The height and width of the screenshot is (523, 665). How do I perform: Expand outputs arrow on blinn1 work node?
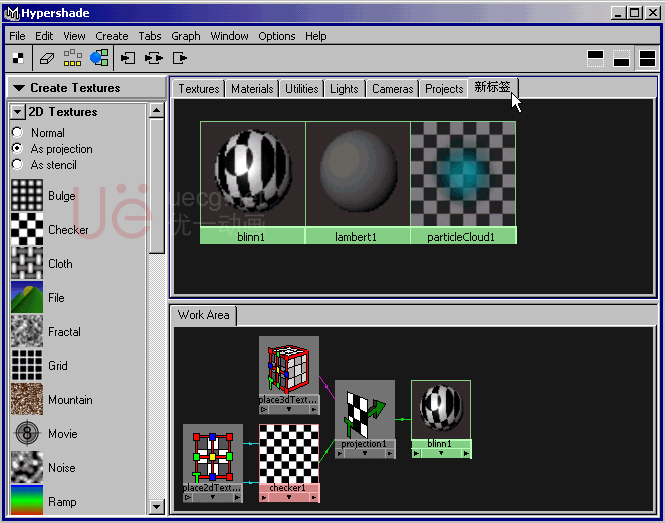coord(466,453)
